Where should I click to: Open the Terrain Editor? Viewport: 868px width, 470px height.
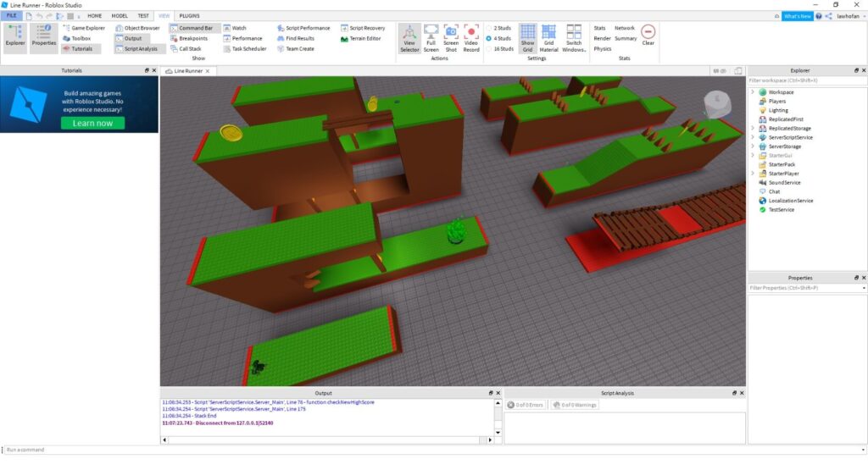point(360,38)
